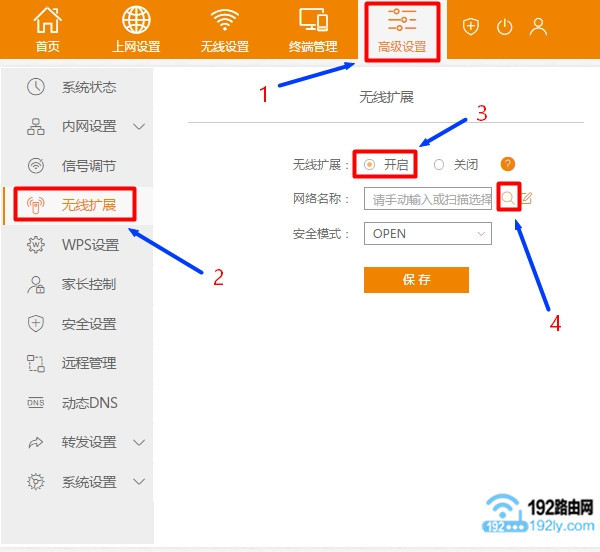600x552 pixels.
Task: Click the scan magnifier icon beside network name
Action: click(x=509, y=199)
